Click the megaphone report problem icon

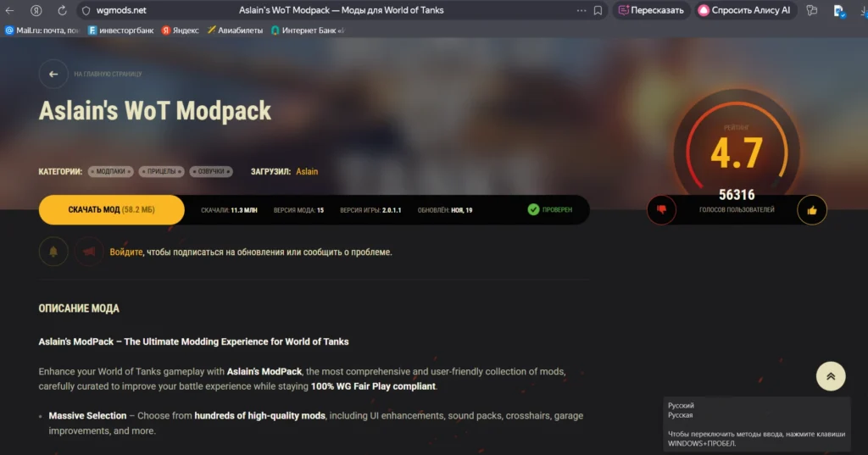point(89,252)
